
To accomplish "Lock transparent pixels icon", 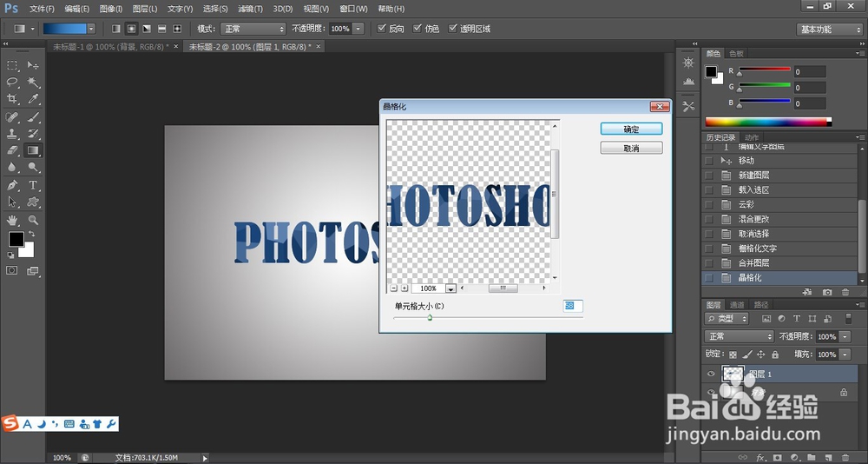I will 733,355.
